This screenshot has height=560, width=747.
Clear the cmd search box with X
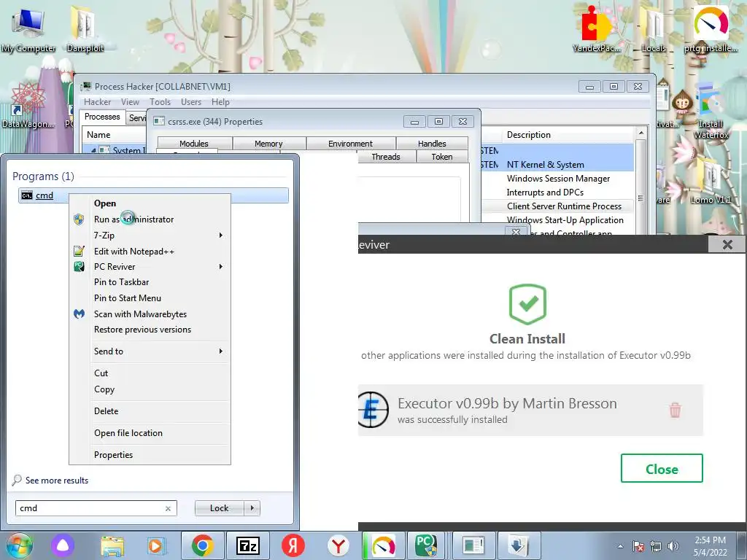pos(168,508)
